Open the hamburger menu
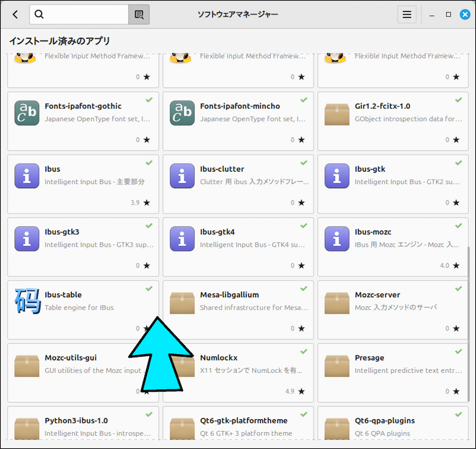The width and height of the screenshot is (476, 449). (x=407, y=14)
